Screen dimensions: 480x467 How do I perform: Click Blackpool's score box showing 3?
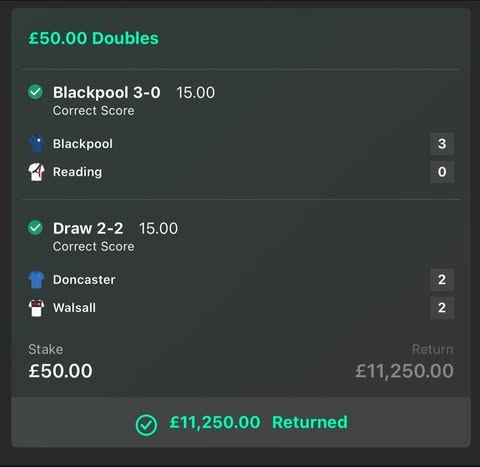pos(442,144)
